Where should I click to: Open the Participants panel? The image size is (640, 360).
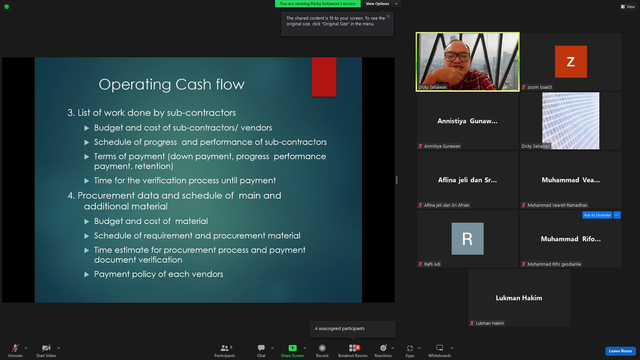[224, 350]
